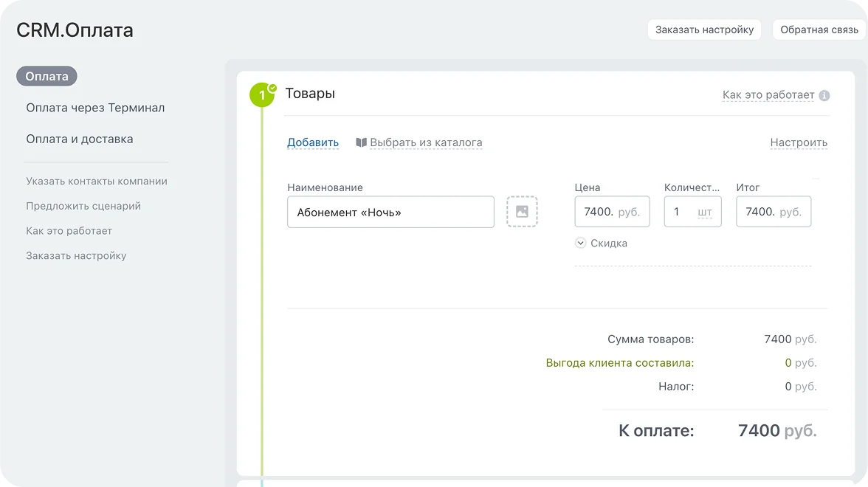Click the Наименование field 'Абонемент «Ночь»'
Viewport: 868px width, 487px height.
click(391, 212)
